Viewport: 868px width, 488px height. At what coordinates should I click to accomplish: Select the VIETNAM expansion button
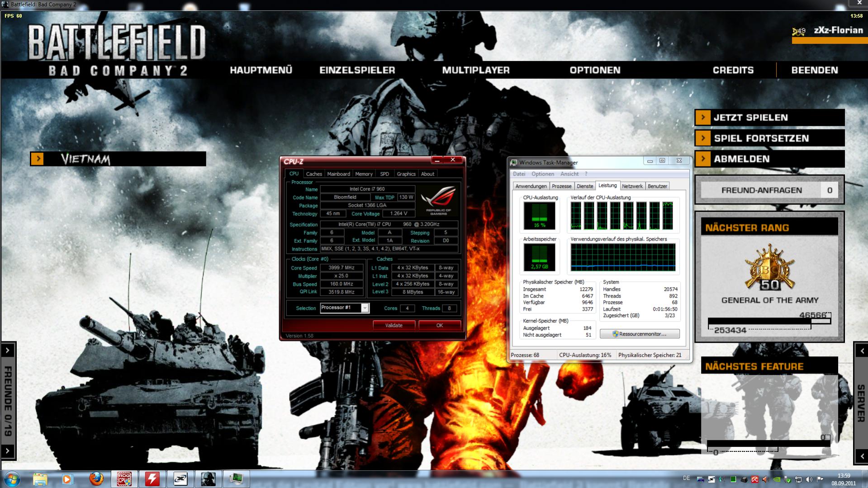pos(118,159)
